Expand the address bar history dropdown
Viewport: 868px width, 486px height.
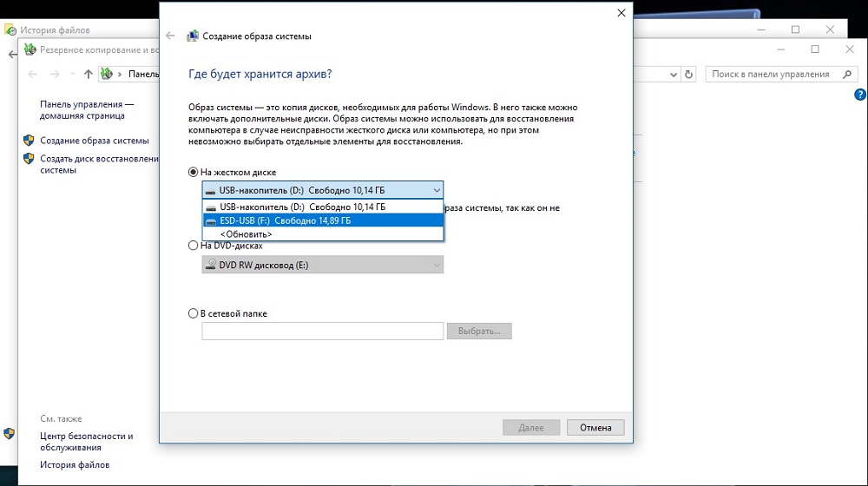tap(674, 74)
